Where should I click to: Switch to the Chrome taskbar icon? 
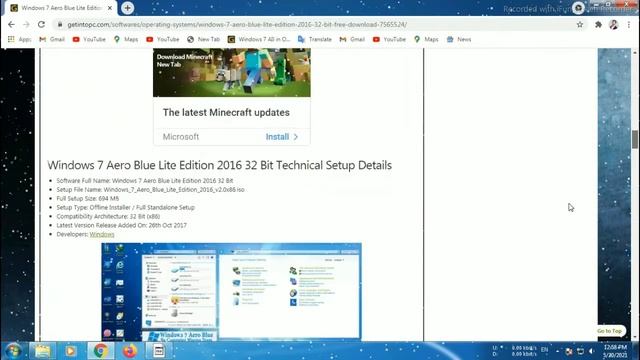tap(101, 351)
